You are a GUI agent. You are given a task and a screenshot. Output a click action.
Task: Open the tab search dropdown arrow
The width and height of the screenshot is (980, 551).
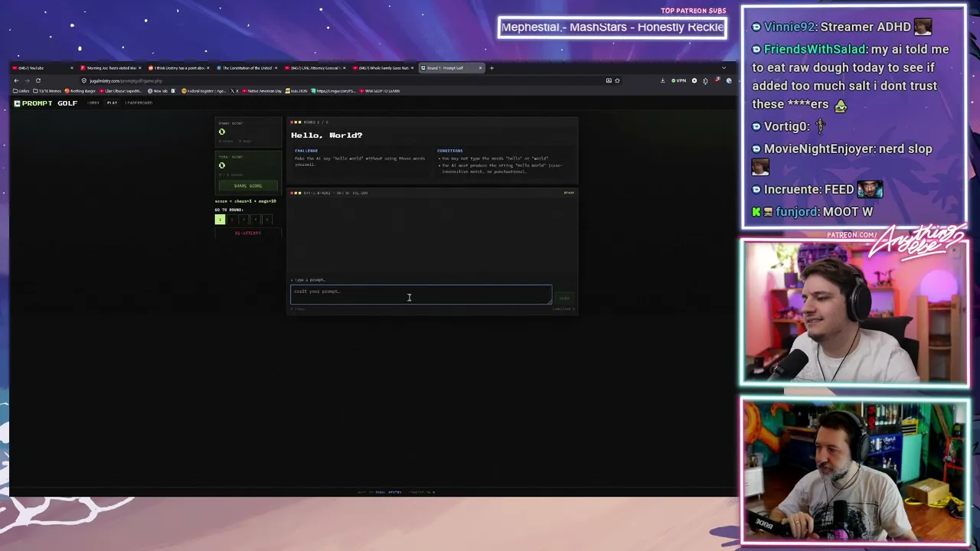724,68
